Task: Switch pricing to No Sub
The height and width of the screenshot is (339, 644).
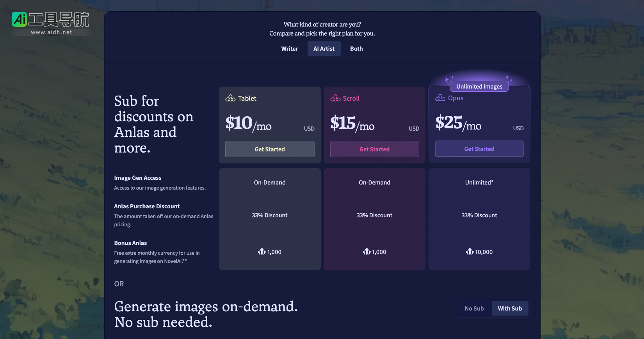Action: (474, 308)
